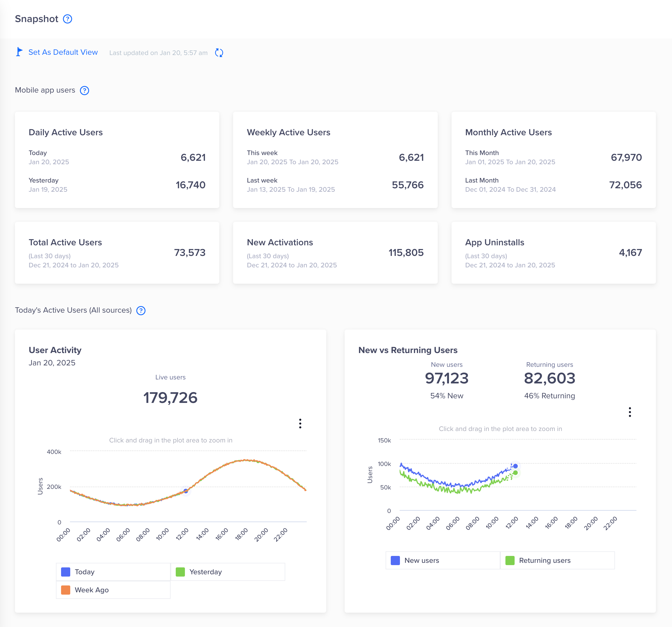Click the '54% New' percentage label
This screenshot has width=672, height=627.
pos(447,395)
